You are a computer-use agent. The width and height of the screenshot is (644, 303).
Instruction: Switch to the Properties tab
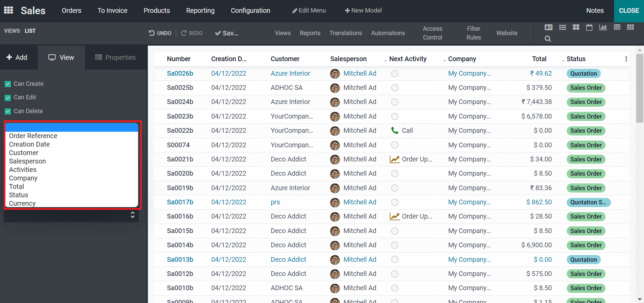point(116,57)
